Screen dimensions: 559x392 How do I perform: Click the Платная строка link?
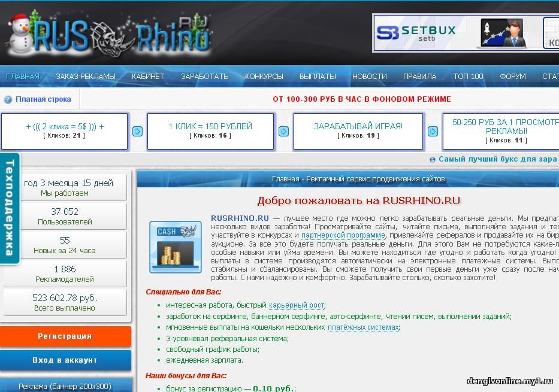(43, 99)
